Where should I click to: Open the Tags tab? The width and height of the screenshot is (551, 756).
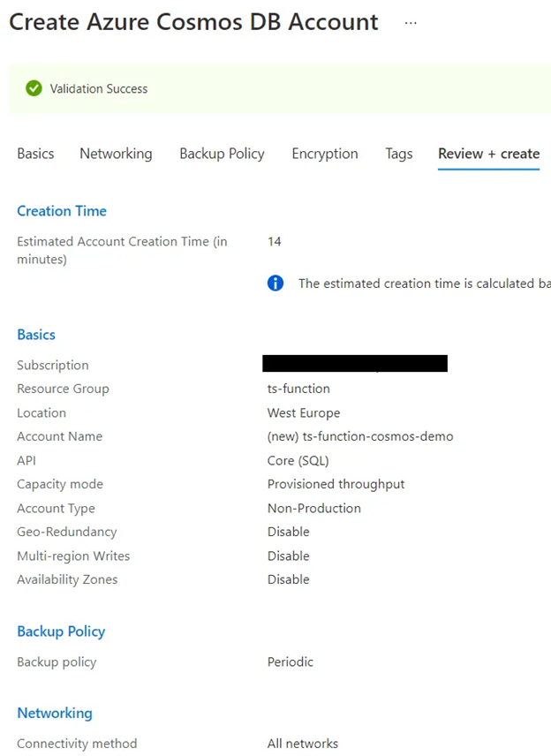[x=398, y=154]
